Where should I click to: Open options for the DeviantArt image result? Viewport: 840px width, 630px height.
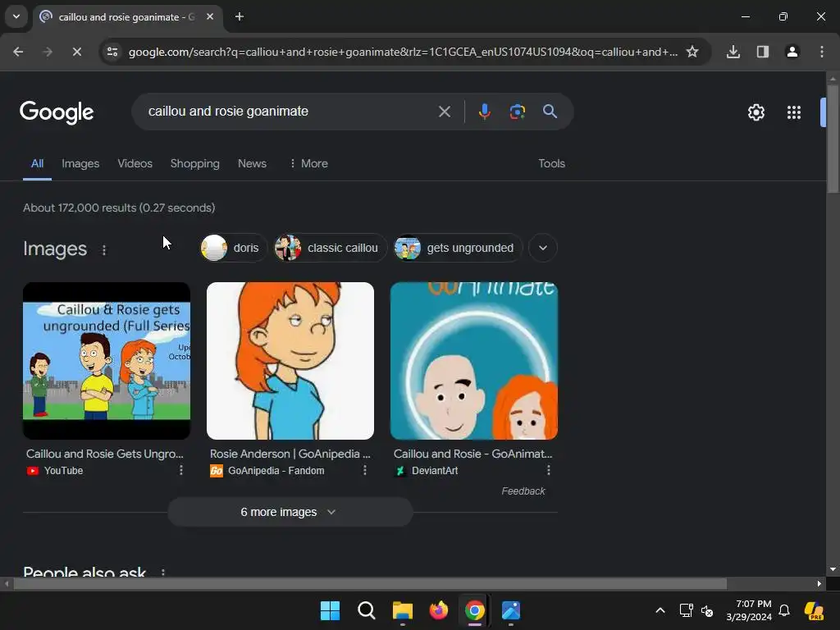549,470
